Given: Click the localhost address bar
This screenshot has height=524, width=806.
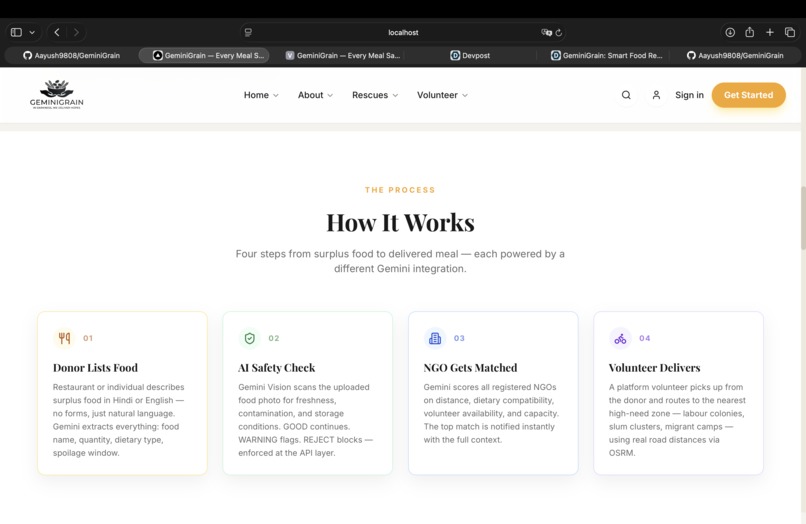Looking at the screenshot, I should 403,32.
